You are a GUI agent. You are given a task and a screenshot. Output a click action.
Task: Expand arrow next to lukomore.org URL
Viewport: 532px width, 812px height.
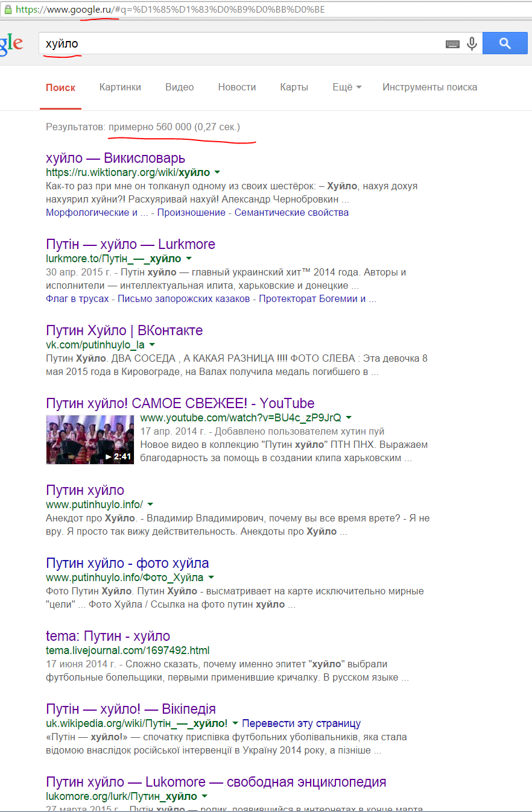point(205,796)
